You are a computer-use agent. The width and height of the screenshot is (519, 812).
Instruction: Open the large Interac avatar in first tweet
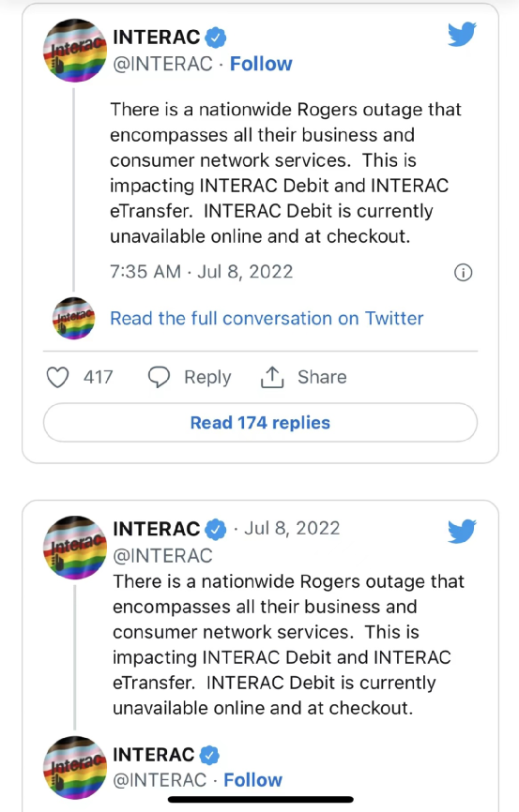75,51
